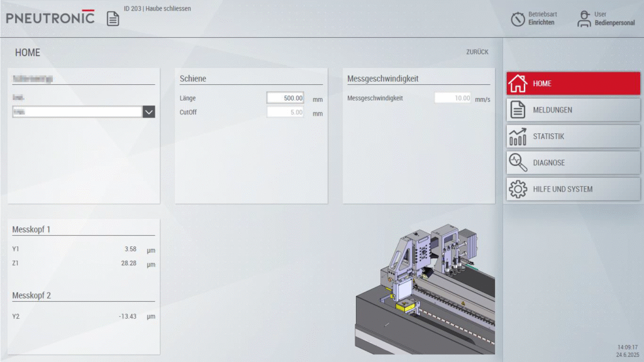Click the 'Haube schliessen' status message
The image size is (644, 362).
[x=168, y=9]
